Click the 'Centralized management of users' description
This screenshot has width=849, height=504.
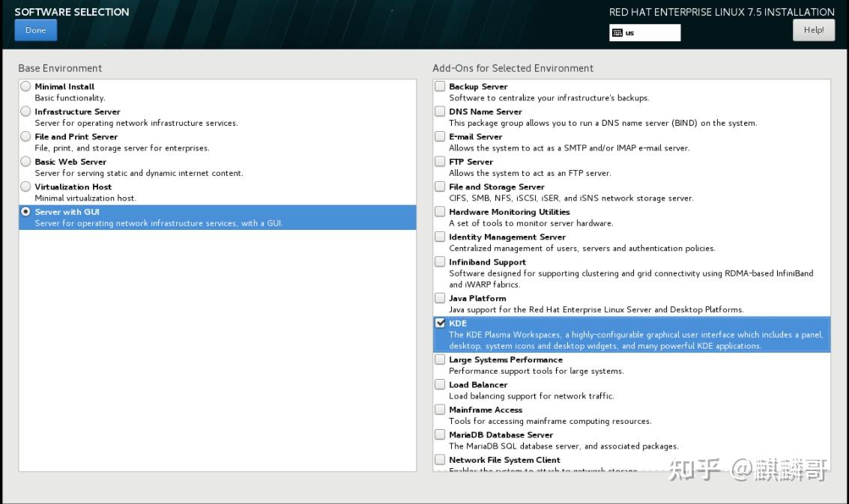[582, 249]
